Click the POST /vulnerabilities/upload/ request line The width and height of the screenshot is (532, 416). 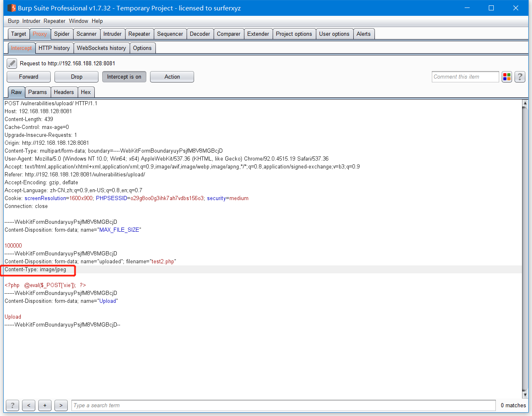pyautogui.click(x=51, y=103)
